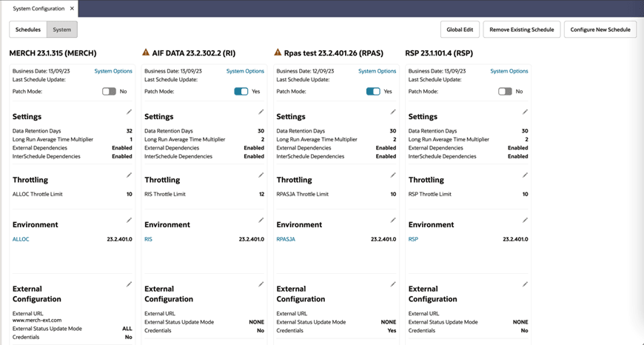The image size is (644, 345).
Task: Open System Options for MERCH
Action: (x=113, y=71)
